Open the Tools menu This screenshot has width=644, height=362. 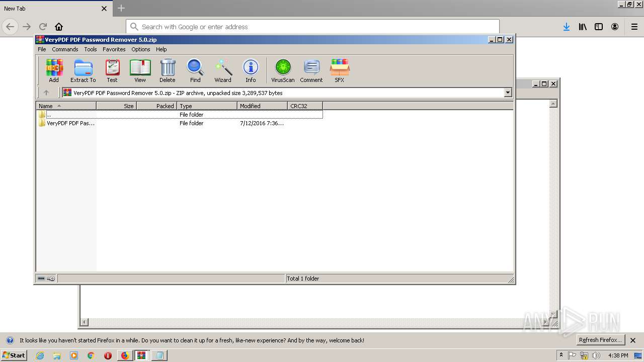91,49
